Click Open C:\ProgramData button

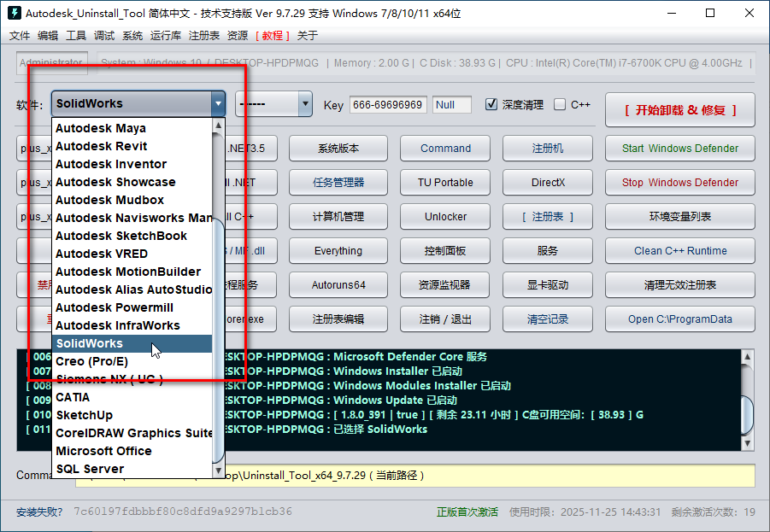[x=680, y=319]
